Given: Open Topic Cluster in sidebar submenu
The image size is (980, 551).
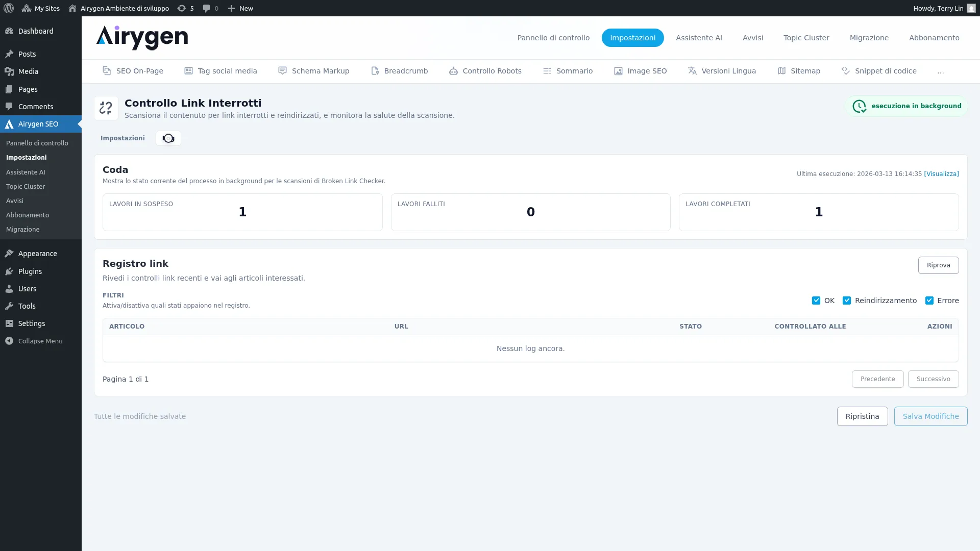Looking at the screenshot, I should point(26,187).
